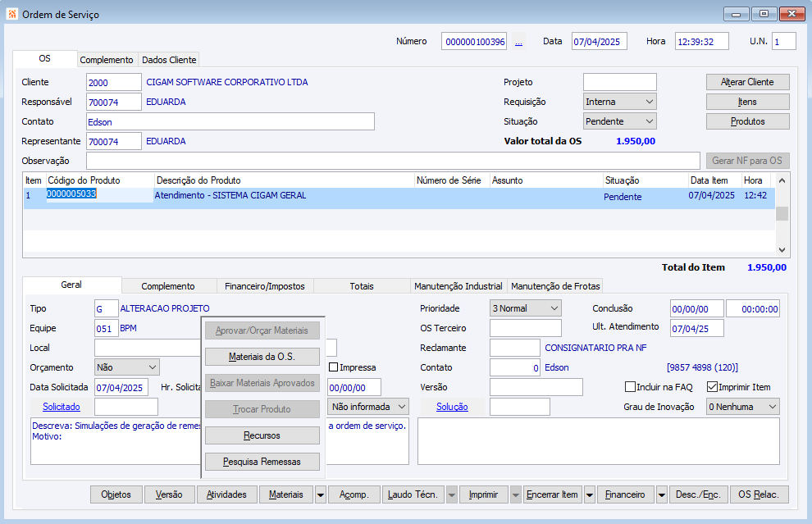This screenshot has height=524, width=812.
Task: Switch to the Dados Cliente tab
Action: (x=169, y=60)
